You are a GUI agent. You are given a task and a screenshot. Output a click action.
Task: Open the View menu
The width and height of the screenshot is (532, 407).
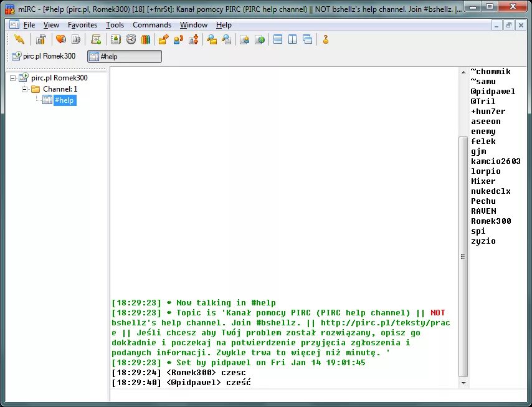tap(51, 25)
